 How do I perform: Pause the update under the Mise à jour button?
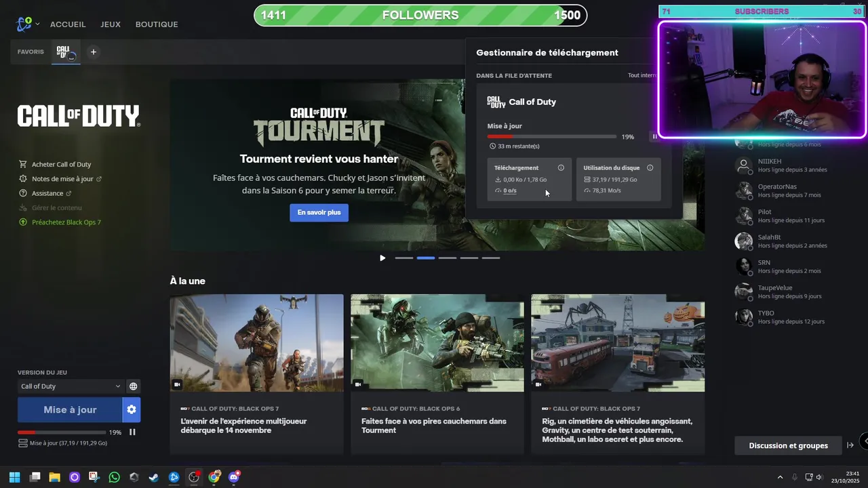pyautogui.click(x=132, y=432)
